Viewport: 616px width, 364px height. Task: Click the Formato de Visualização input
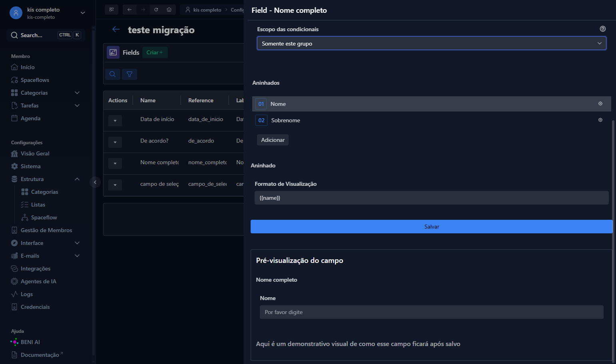point(431,198)
